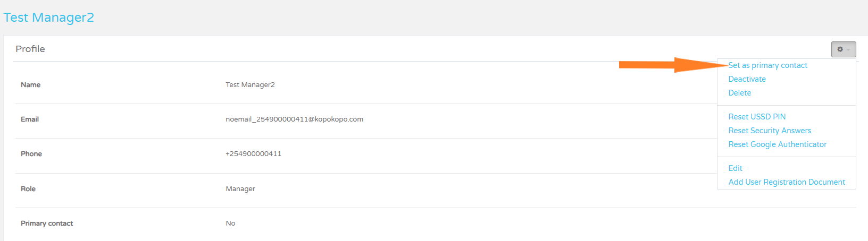Select Deactivate from the menu
This screenshot has height=241, width=868.
pyautogui.click(x=747, y=79)
